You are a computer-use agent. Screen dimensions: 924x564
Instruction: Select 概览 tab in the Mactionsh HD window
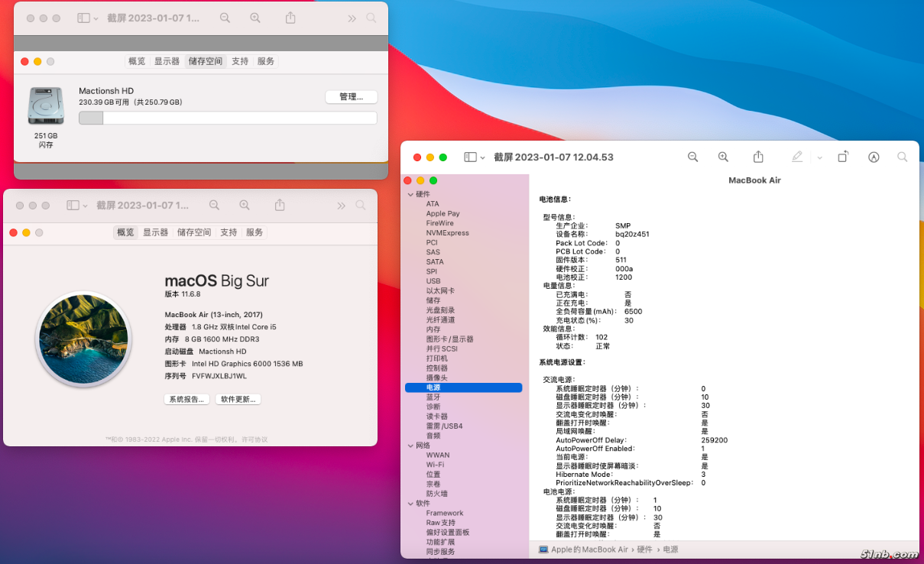(137, 61)
